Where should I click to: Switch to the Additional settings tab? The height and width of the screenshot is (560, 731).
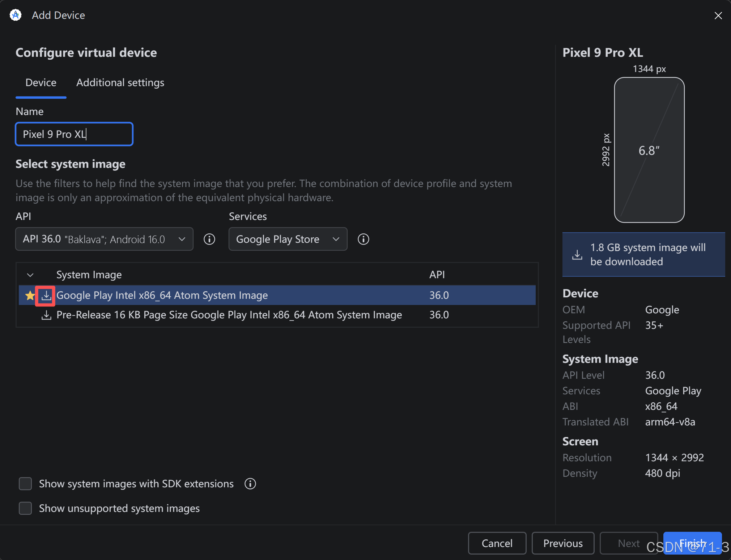(120, 83)
